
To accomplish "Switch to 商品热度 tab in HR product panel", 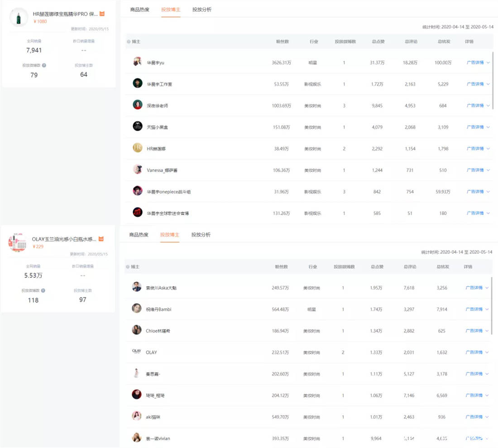I will coord(139,10).
